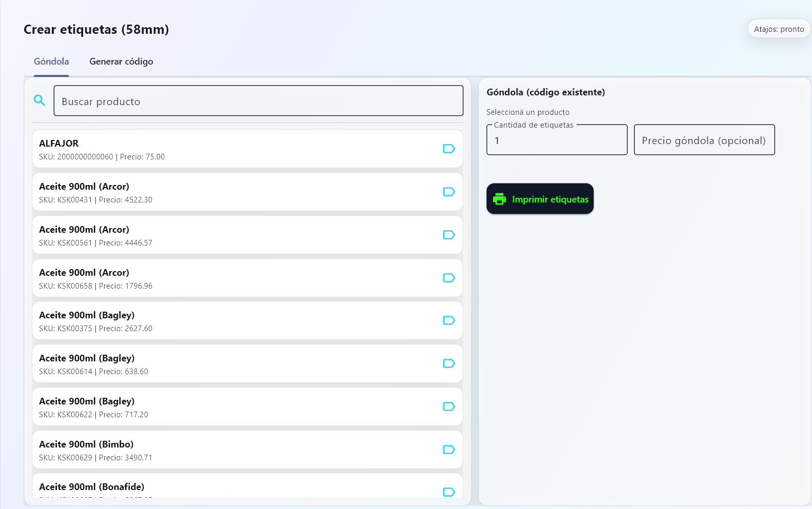Click label icon for Aceite SKU KSK00622

(449, 406)
